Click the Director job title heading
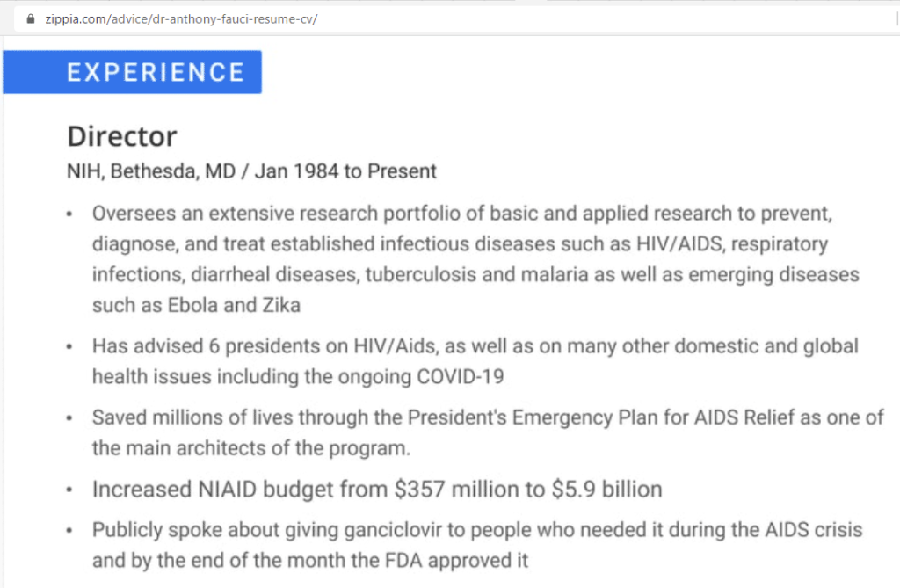This screenshot has width=900, height=588. 122,136
